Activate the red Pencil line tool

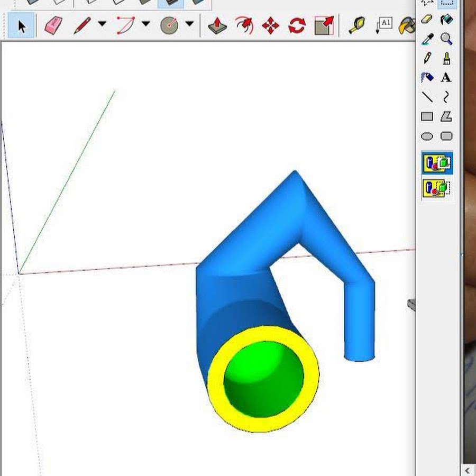point(82,25)
